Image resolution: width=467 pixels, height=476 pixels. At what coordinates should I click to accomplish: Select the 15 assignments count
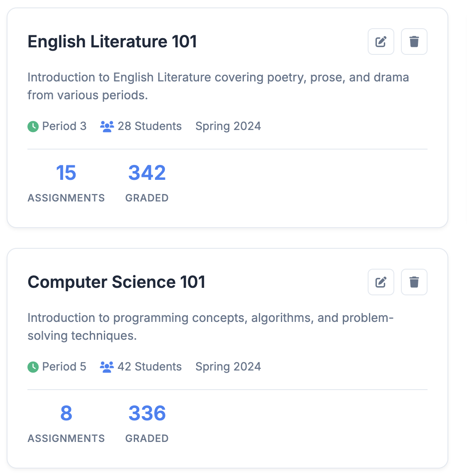(x=66, y=173)
